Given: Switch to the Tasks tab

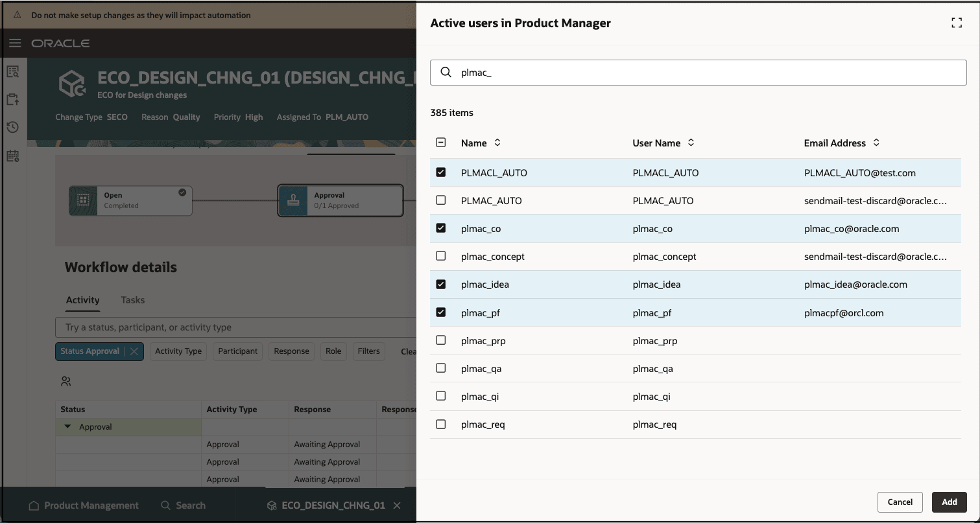Looking at the screenshot, I should pos(133,300).
